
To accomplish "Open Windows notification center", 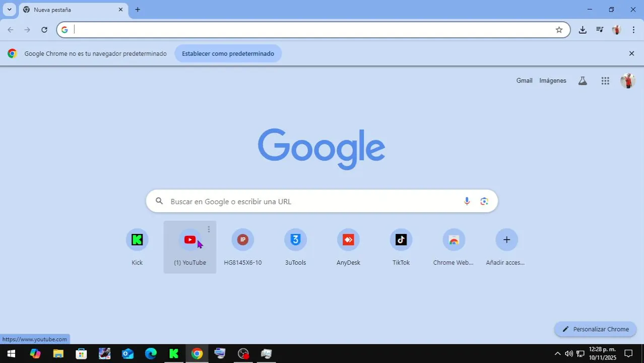I will pyautogui.click(x=628, y=353).
